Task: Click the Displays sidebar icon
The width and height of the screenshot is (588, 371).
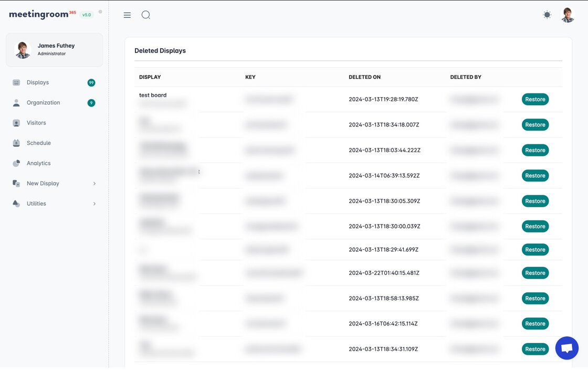Action: coord(16,82)
